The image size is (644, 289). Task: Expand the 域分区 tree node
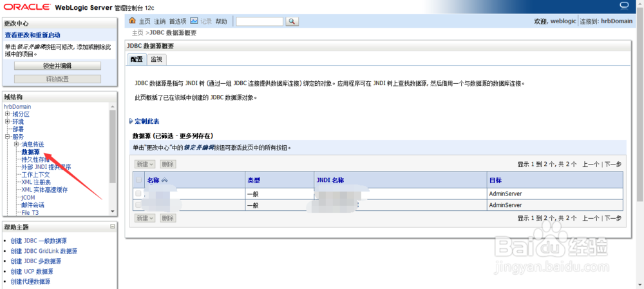[7, 114]
